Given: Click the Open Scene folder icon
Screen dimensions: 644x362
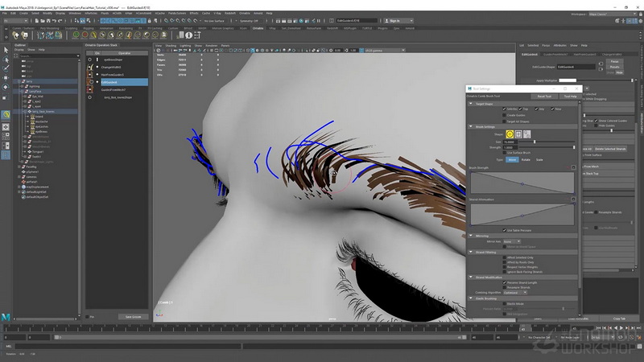Looking at the screenshot, I should [43, 21].
